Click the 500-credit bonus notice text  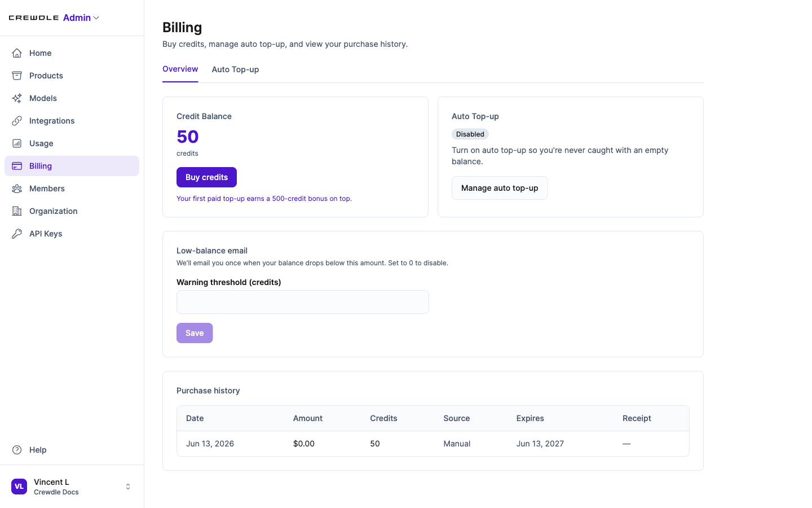click(x=264, y=199)
